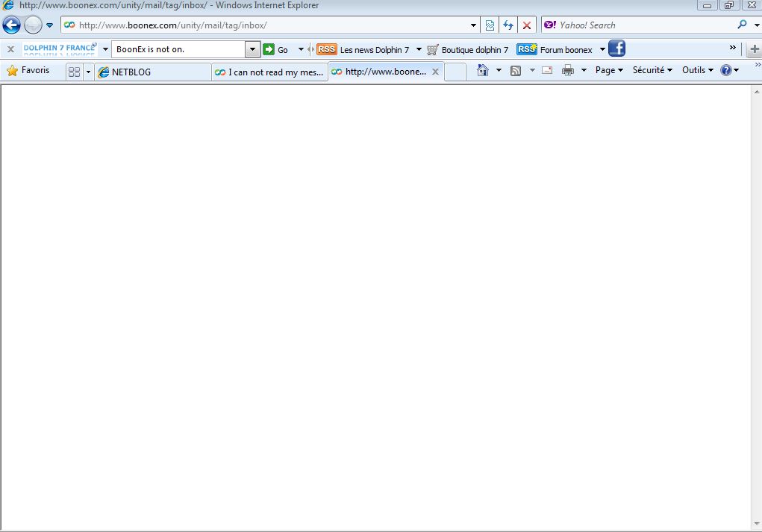Switch to the NETBLOG tab
This screenshot has width=762, height=532.
click(153, 72)
